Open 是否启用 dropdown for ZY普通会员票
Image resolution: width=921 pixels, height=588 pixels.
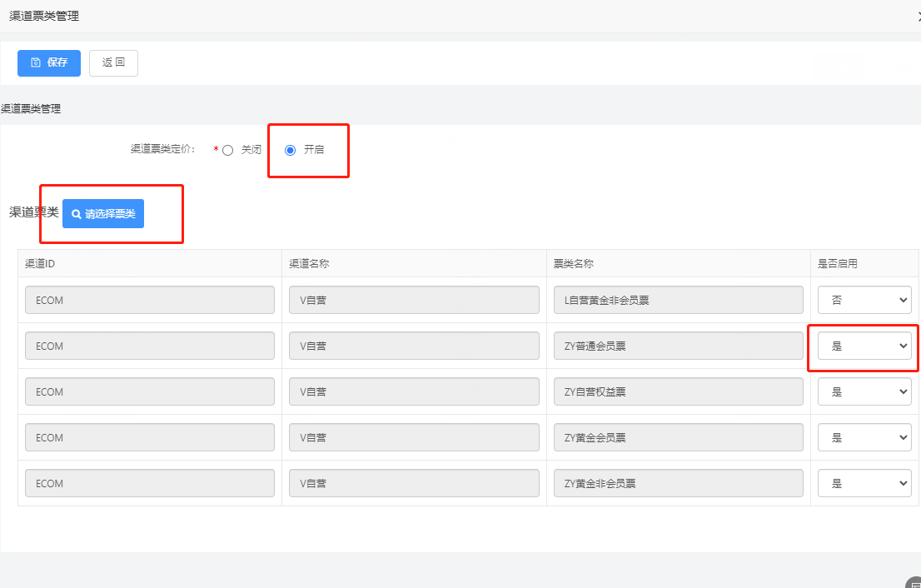864,346
